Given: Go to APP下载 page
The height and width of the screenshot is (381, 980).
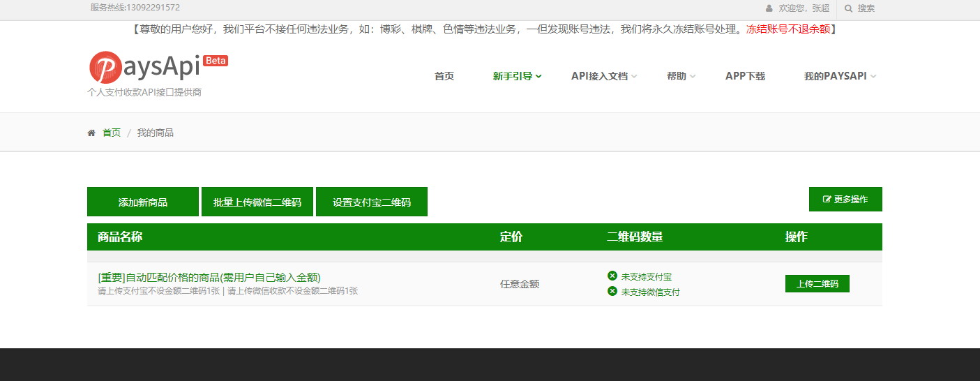Looking at the screenshot, I should 745,76.
